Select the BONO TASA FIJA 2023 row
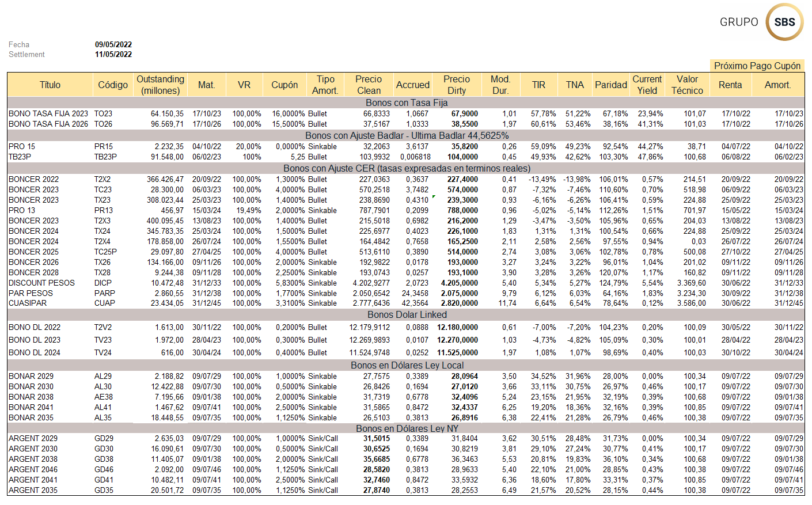Image resolution: width=812 pixels, height=505 pixels. (x=406, y=113)
